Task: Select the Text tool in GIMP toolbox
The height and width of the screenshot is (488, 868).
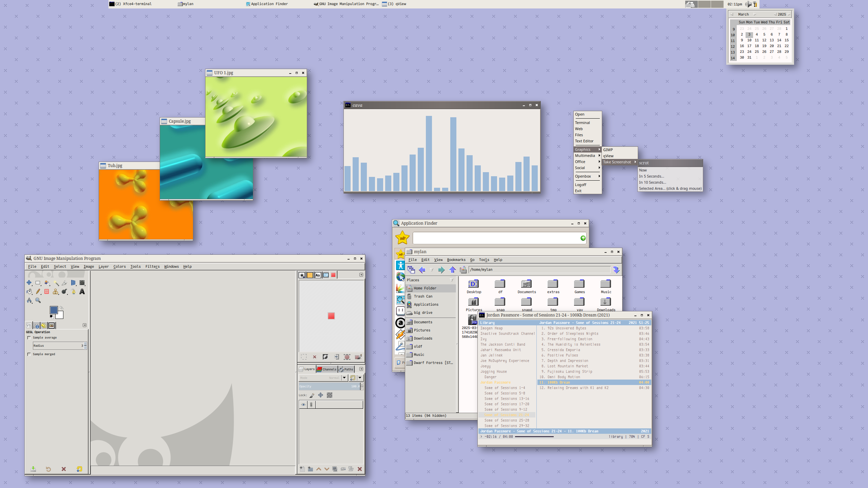Action: pyautogui.click(x=82, y=291)
